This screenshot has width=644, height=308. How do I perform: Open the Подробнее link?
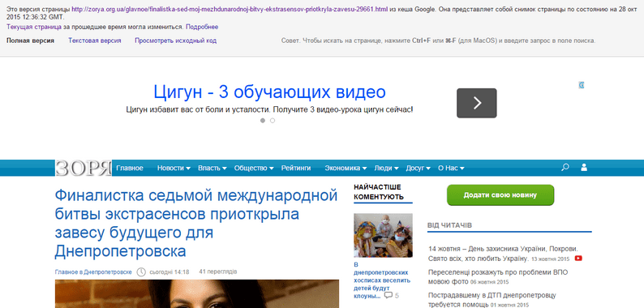coord(202,27)
